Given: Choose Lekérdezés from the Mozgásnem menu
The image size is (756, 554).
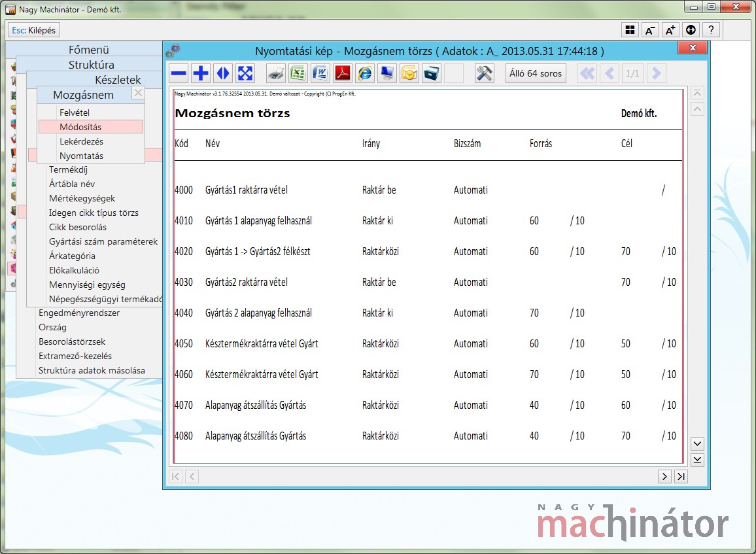Looking at the screenshot, I should tap(81, 141).
